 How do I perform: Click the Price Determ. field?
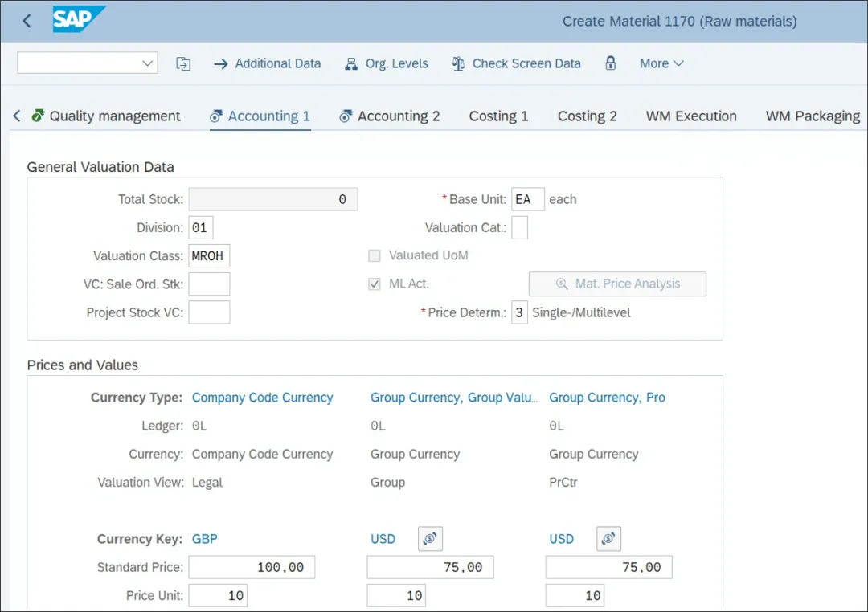[519, 312]
